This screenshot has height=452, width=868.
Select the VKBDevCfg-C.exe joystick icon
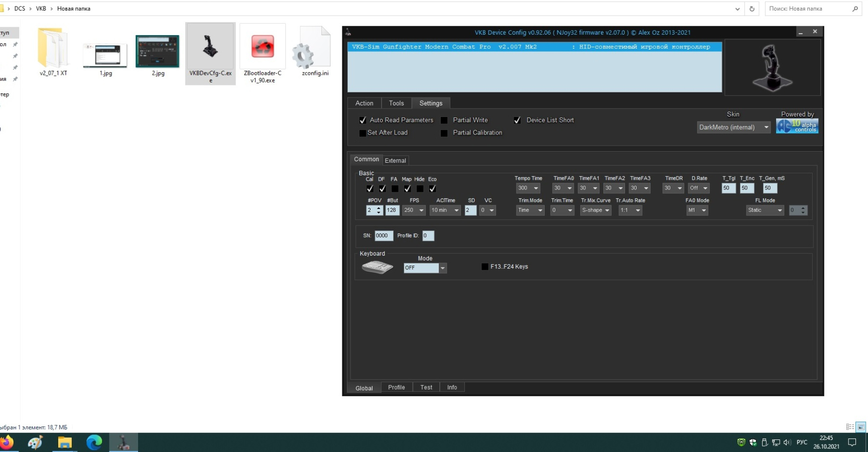coord(210,47)
